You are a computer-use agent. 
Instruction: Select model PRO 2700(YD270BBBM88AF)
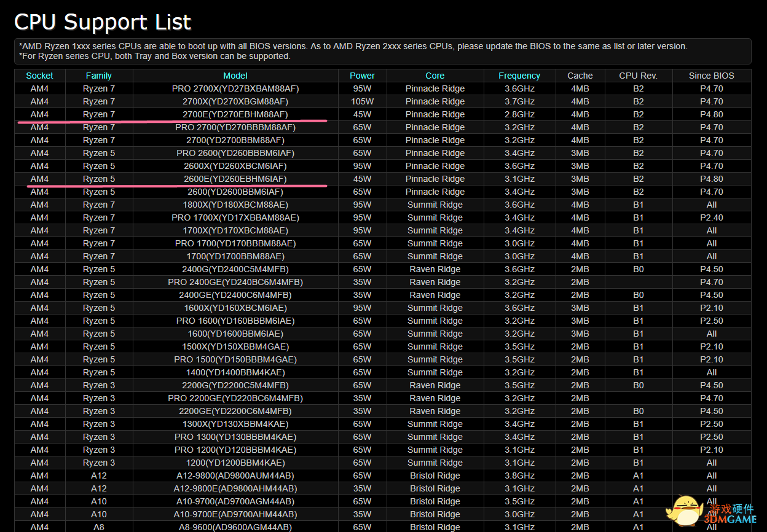click(235, 127)
